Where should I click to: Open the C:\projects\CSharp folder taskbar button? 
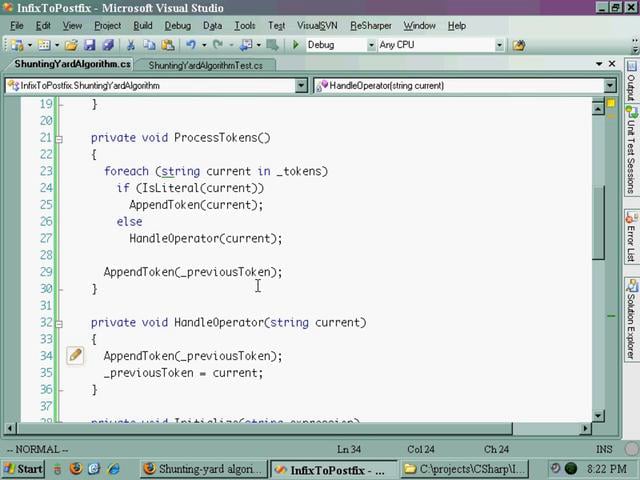click(464, 469)
